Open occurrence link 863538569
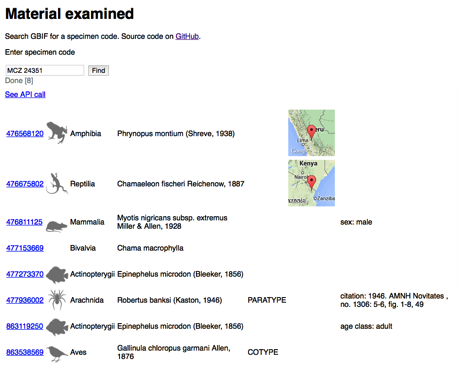 point(25,352)
